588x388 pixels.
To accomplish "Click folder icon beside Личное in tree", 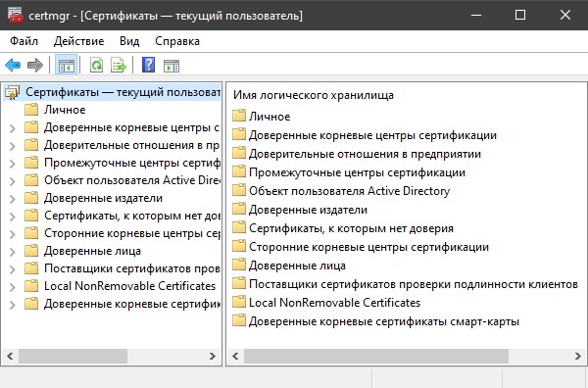I will (x=31, y=110).
